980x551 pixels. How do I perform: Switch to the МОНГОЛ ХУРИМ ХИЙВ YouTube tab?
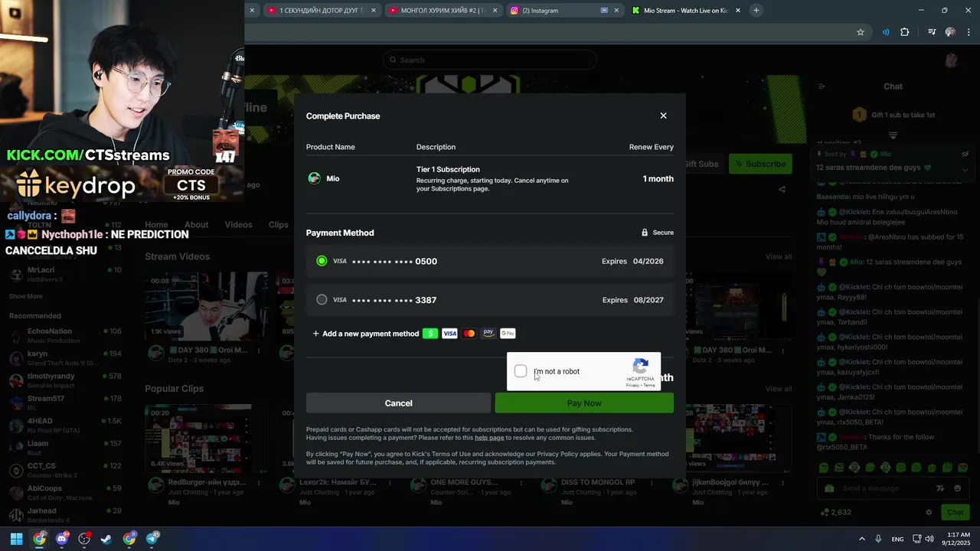click(x=443, y=11)
